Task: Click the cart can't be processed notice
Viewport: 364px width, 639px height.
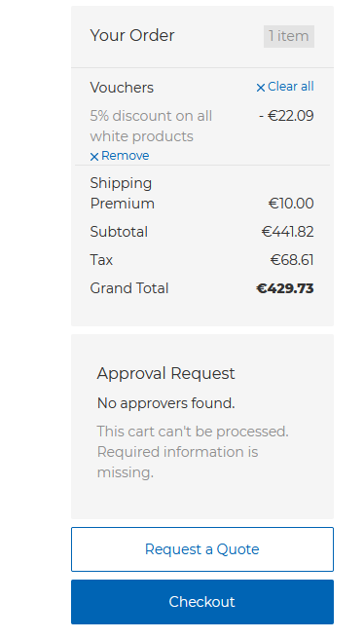Action: (193, 452)
